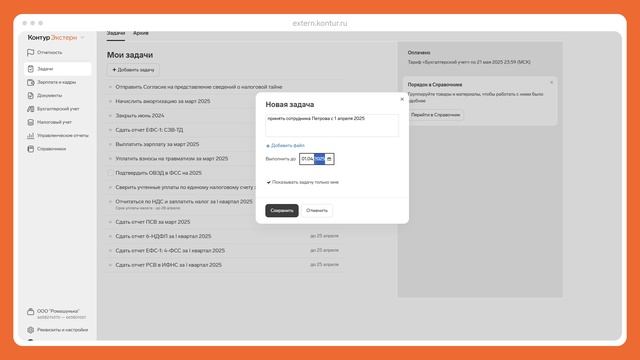Image resolution: width=640 pixels, height=360 pixels.
Task: Open the Отчетность flag icon in sidebar
Action: point(31,52)
